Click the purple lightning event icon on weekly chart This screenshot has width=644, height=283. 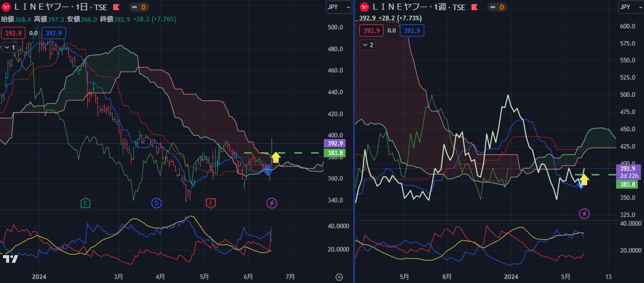tap(584, 214)
